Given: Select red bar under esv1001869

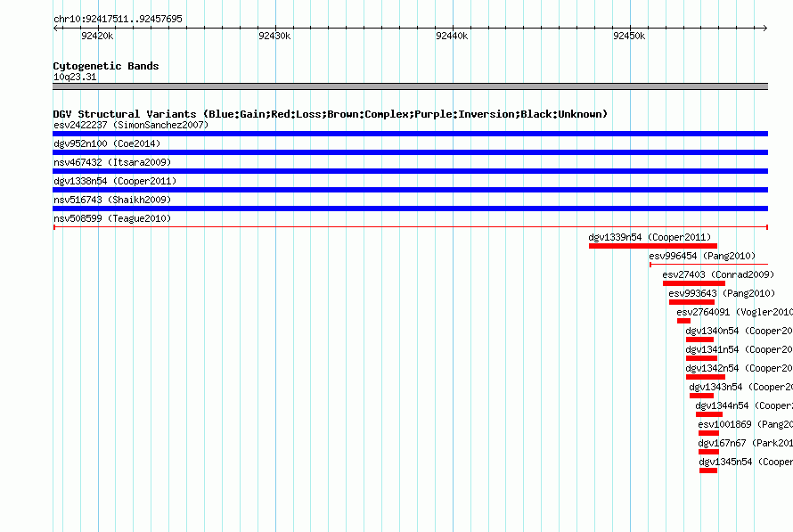Looking at the screenshot, I should pyautogui.click(x=708, y=433).
